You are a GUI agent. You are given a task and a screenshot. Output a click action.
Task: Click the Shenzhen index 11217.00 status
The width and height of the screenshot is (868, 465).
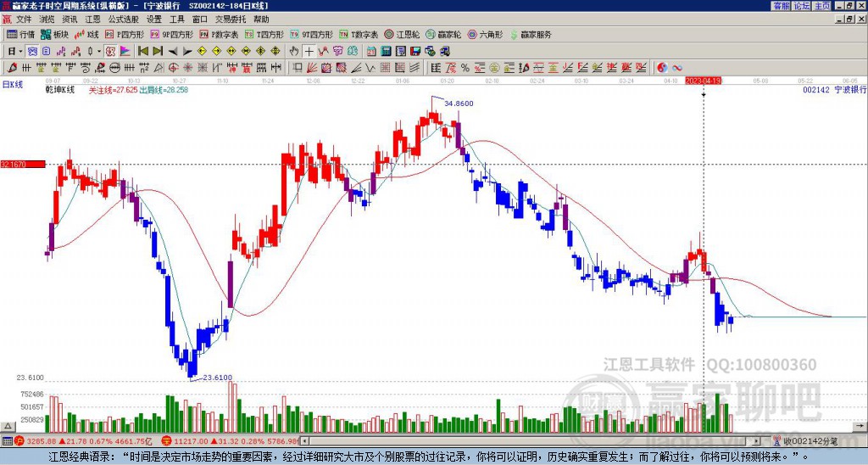[x=231, y=441]
